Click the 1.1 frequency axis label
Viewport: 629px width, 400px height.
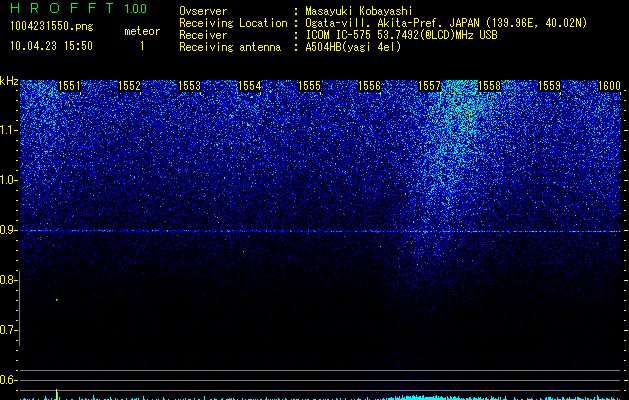click(x=9, y=130)
